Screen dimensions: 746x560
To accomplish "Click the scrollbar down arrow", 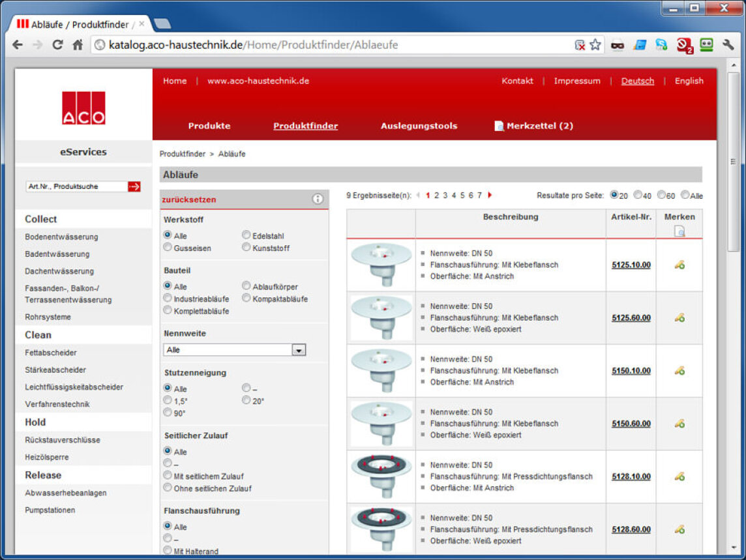I will click(733, 548).
